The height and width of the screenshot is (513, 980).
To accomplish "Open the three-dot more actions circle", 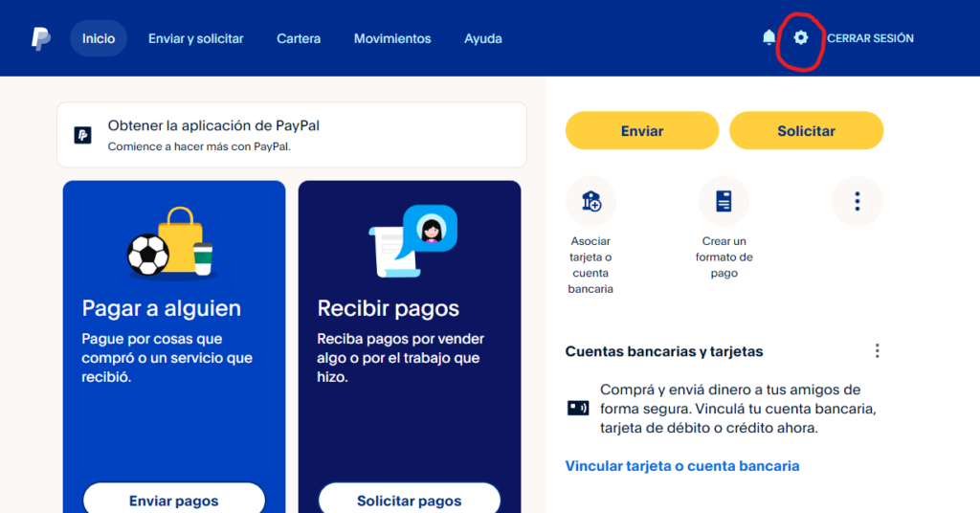I will coord(857,201).
